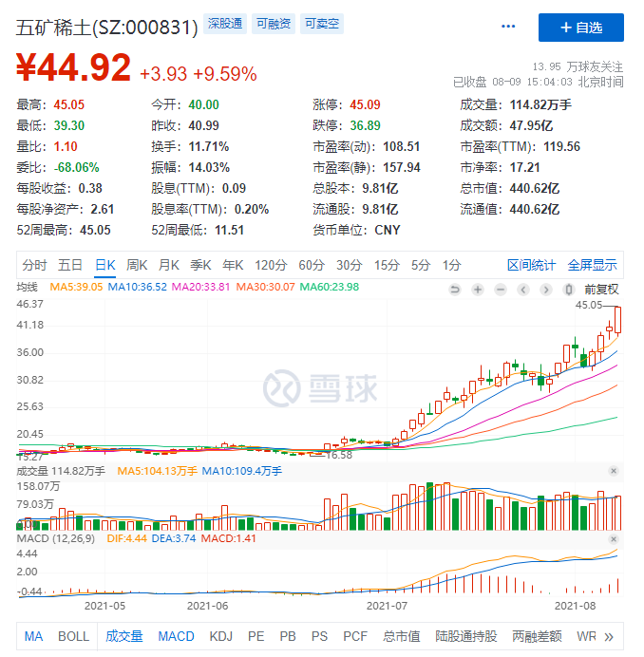Click the 2021-05 date axis label
This screenshot has width=644, height=657.
[104, 606]
